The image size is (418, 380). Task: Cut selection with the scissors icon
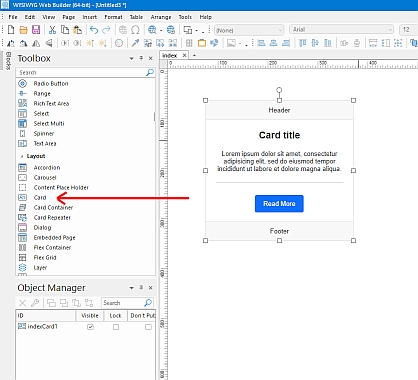click(x=52, y=30)
